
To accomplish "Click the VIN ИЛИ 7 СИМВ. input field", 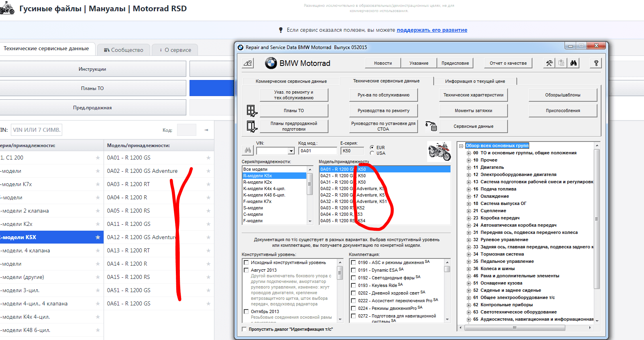I will (37, 130).
